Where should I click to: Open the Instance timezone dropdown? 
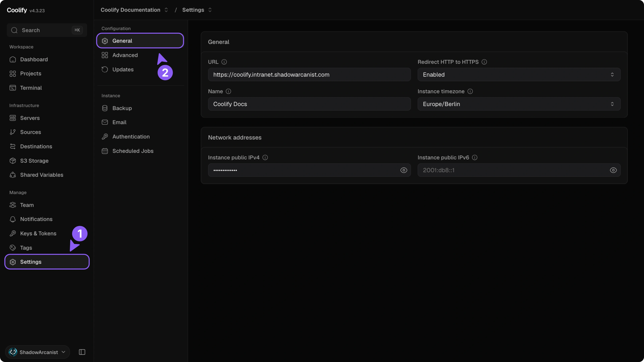(x=519, y=104)
